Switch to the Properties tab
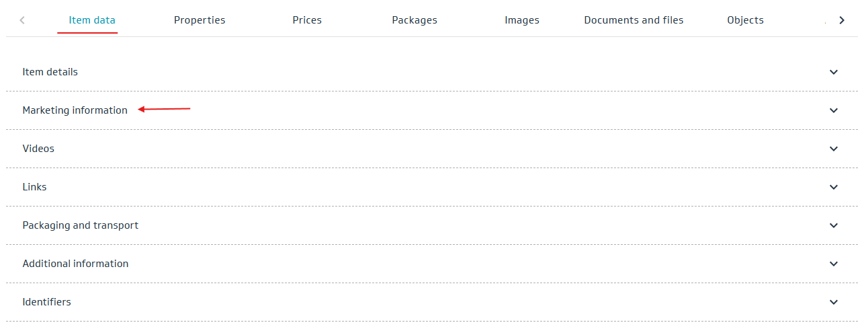The height and width of the screenshot is (335, 868). [x=200, y=20]
